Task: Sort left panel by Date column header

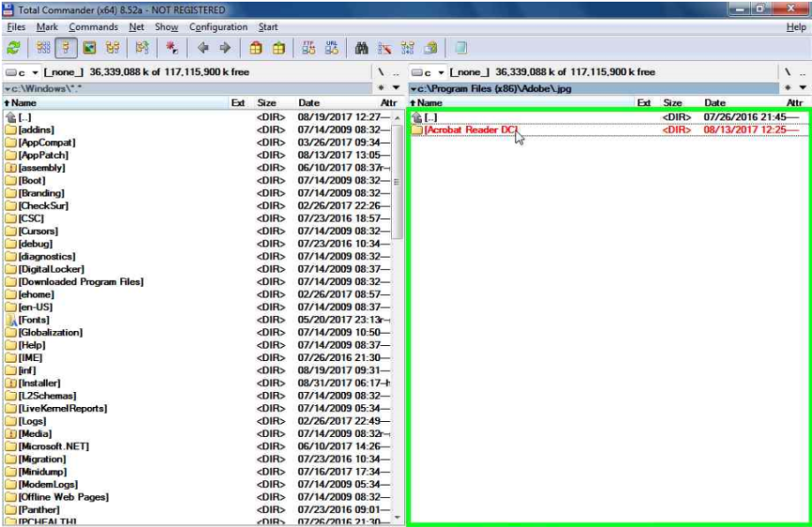Action: coord(309,103)
